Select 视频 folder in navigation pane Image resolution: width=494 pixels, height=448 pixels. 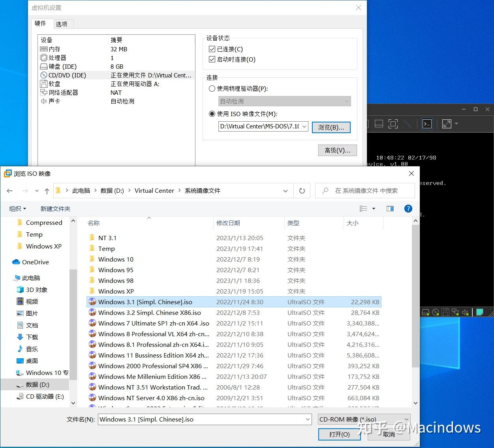click(x=27, y=301)
